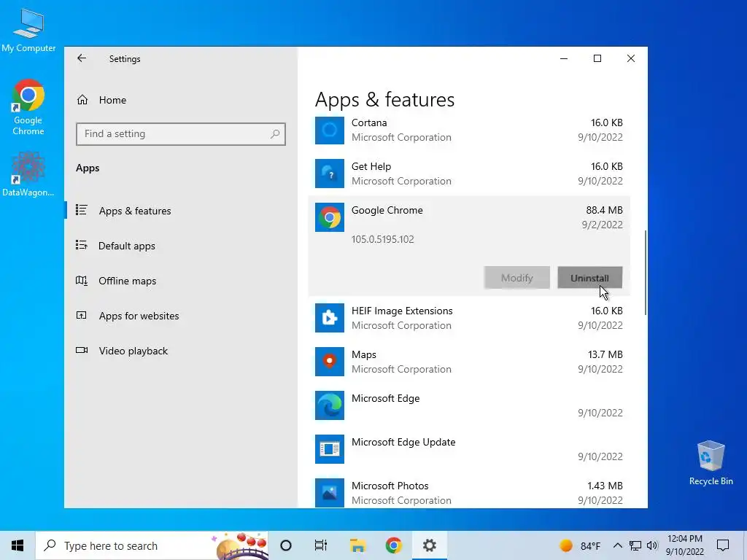The image size is (747, 560).
Task: Select the Get Help app name
Action: tap(371, 167)
